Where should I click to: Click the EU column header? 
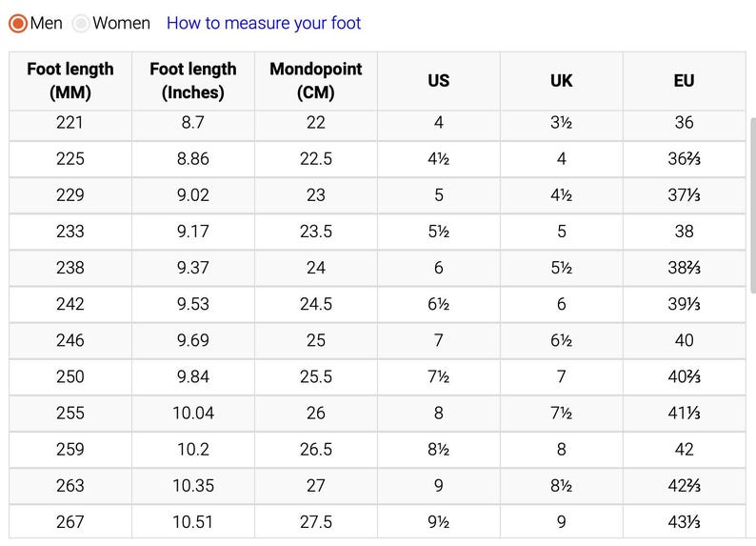coord(684,81)
